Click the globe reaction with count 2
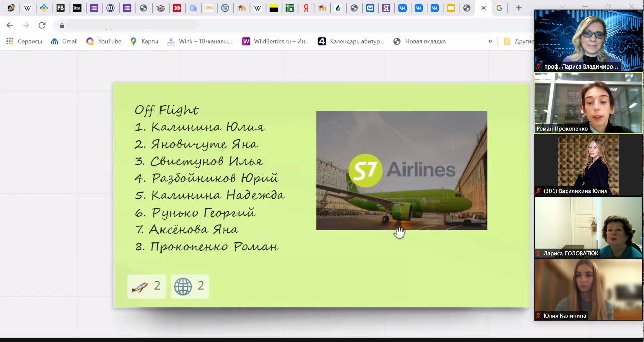This screenshot has height=342, width=644. tap(190, 286)
